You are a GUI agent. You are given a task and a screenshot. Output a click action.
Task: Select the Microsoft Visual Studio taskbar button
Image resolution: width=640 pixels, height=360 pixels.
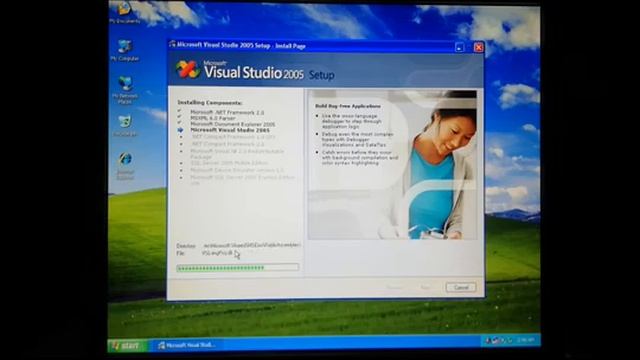(x=187, y=345)
